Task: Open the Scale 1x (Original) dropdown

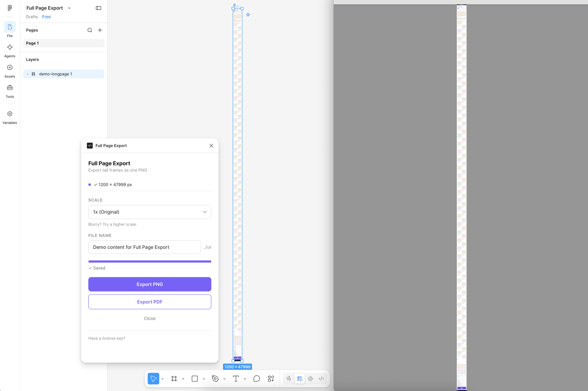Action: click(x=150, y=212)
